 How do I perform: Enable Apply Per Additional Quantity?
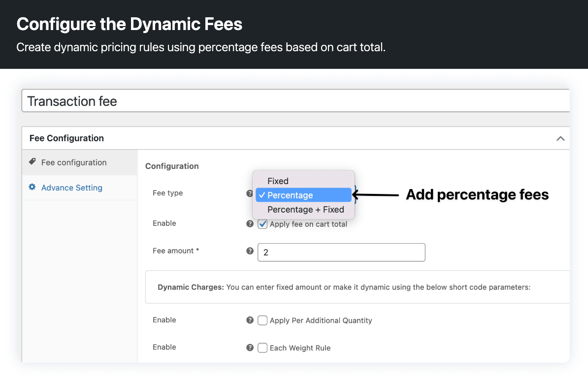pos(262,320)
